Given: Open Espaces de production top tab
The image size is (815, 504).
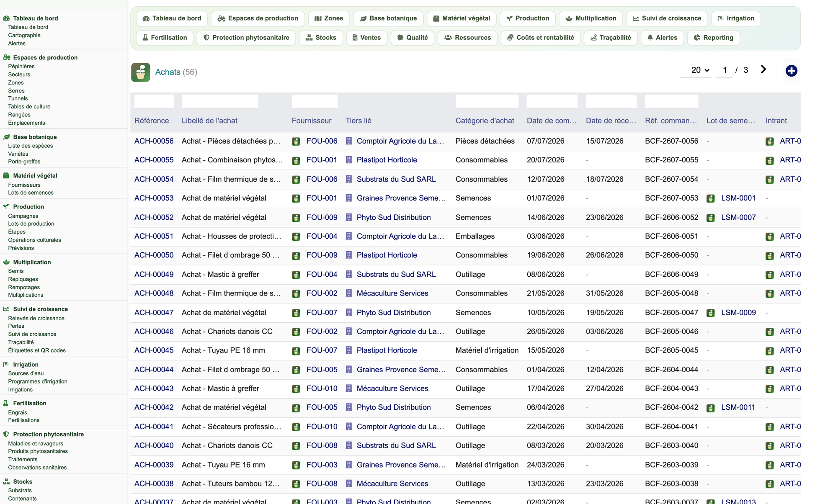Looking at the screenshot, I should (x=258, y=18).
